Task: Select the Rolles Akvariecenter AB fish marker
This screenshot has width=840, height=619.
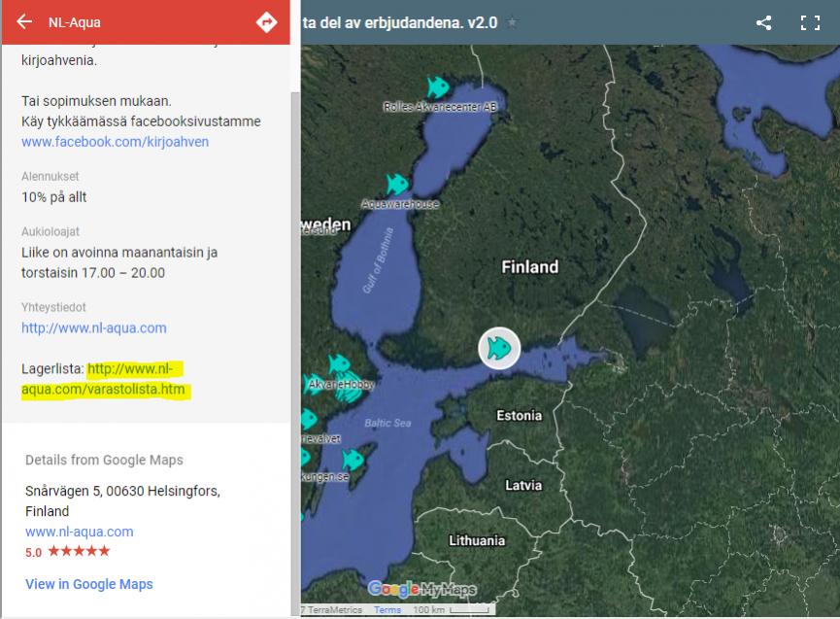Action: [x=438, y=86]
